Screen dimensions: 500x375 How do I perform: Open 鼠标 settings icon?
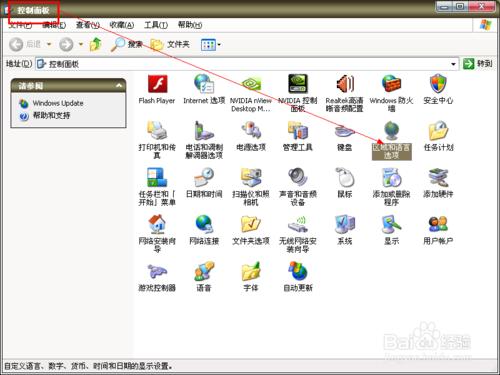345,177
